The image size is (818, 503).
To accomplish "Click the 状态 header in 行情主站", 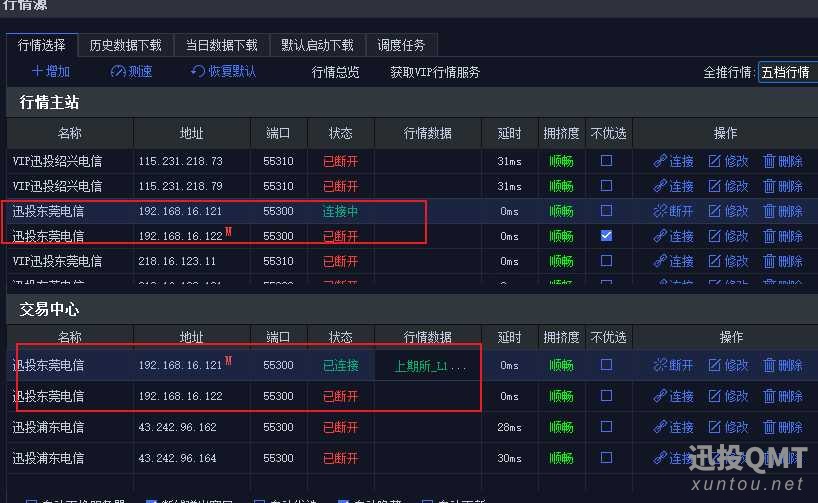I will pos(341,134).
